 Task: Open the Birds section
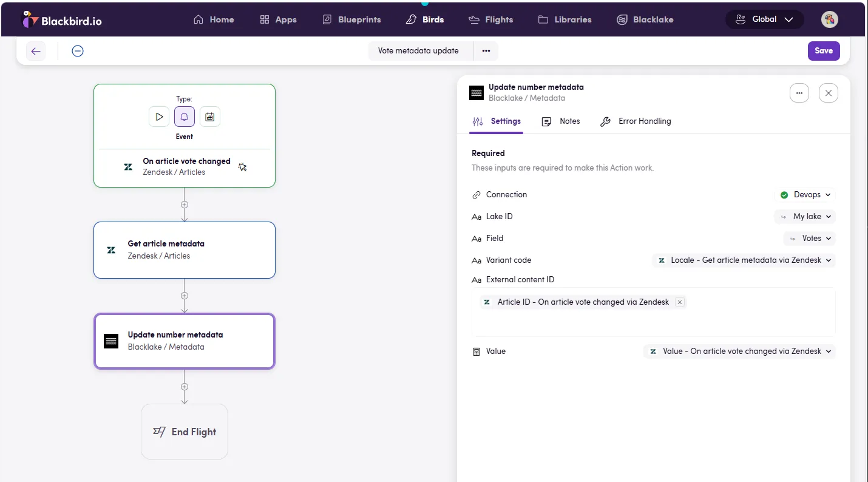pos(425,19)
